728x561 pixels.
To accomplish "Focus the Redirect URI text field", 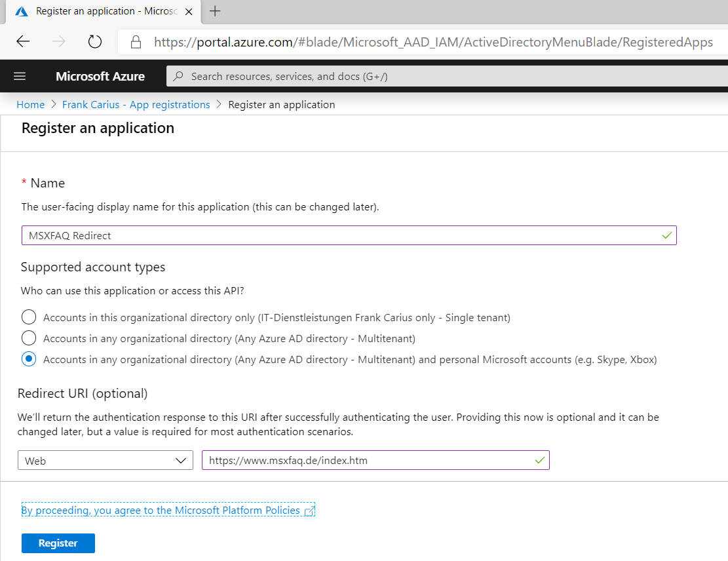I will [x=375, y=460].
